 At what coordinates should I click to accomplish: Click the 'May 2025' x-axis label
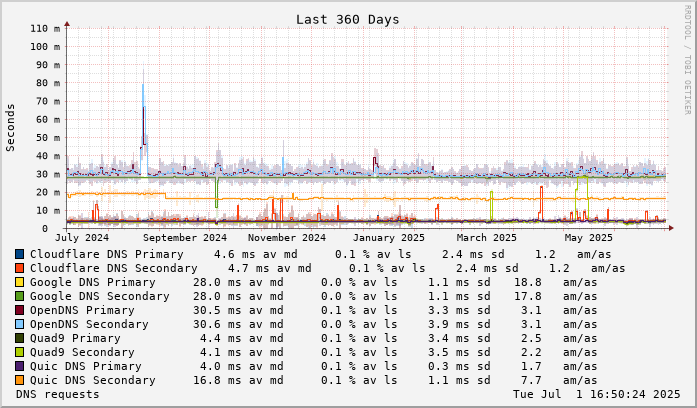tap(589, 237)
